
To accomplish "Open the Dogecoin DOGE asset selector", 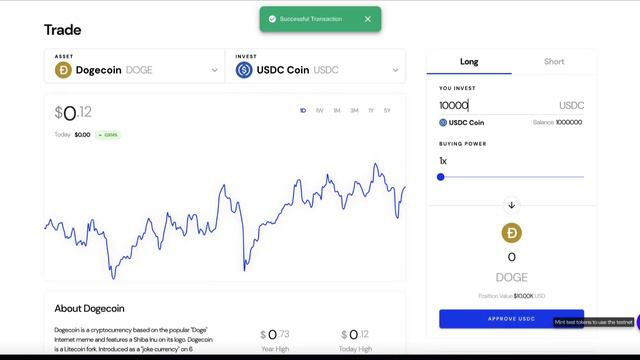I will point(134,66).
